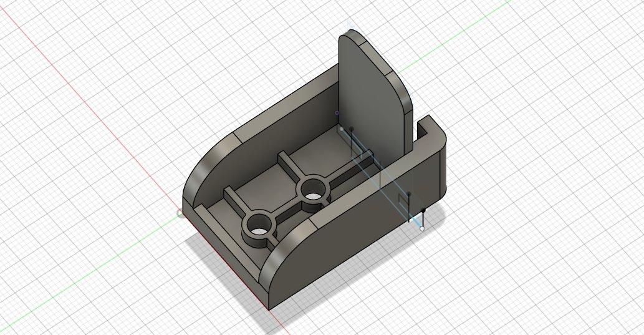Image resolution: width=644 pixels, height=335 pixels.
Task: Select the purple sketch point beside the upright tab
Action: coord(337,113)
